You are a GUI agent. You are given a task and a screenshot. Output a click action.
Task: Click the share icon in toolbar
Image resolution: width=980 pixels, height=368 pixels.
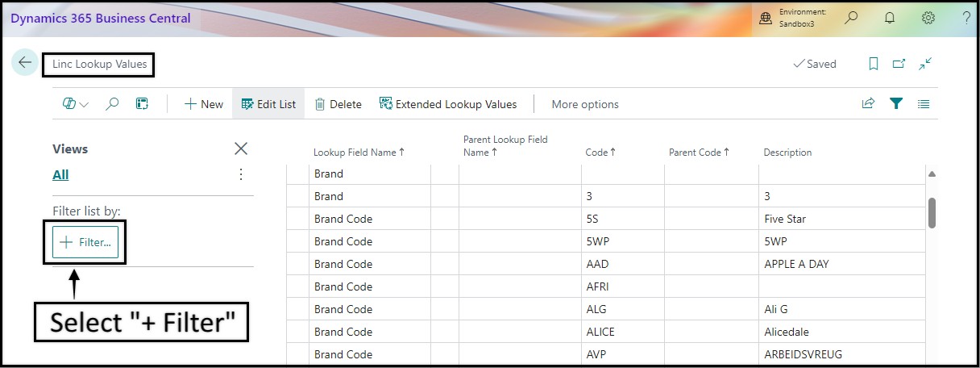click(868, 103)
